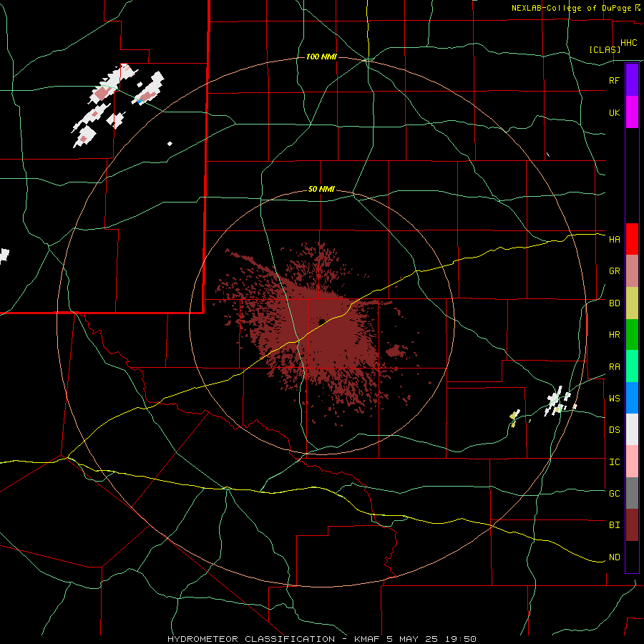Select the 'WS' legend label
The width and height of the screenshot is (644, 644).
coord(614,399)
